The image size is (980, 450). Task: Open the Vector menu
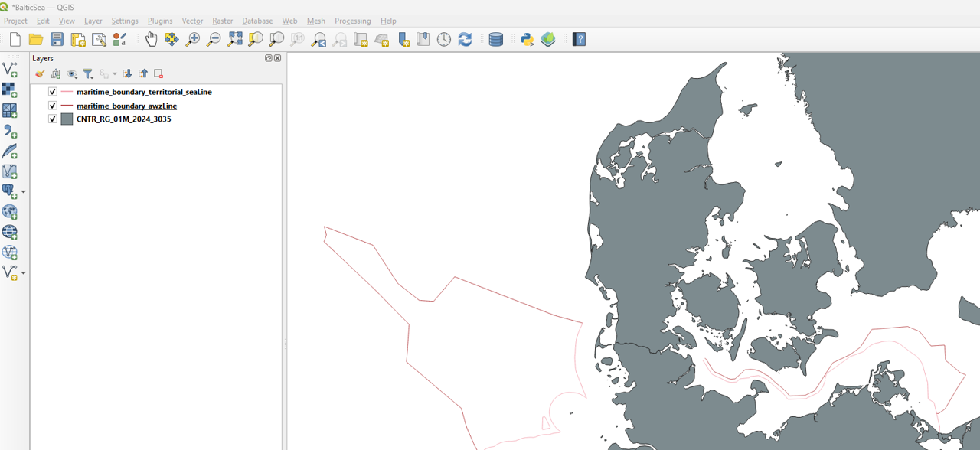192,21
